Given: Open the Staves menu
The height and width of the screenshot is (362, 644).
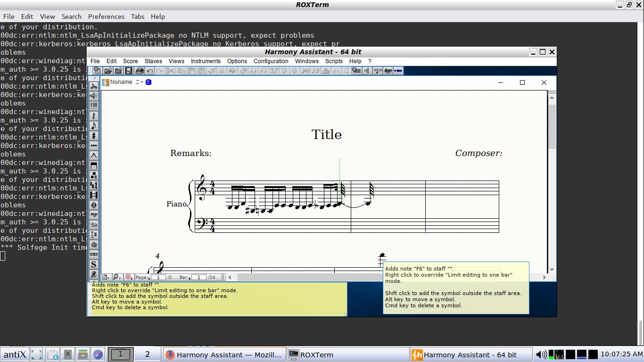Looking at the screenshot, I should point(153,61).
